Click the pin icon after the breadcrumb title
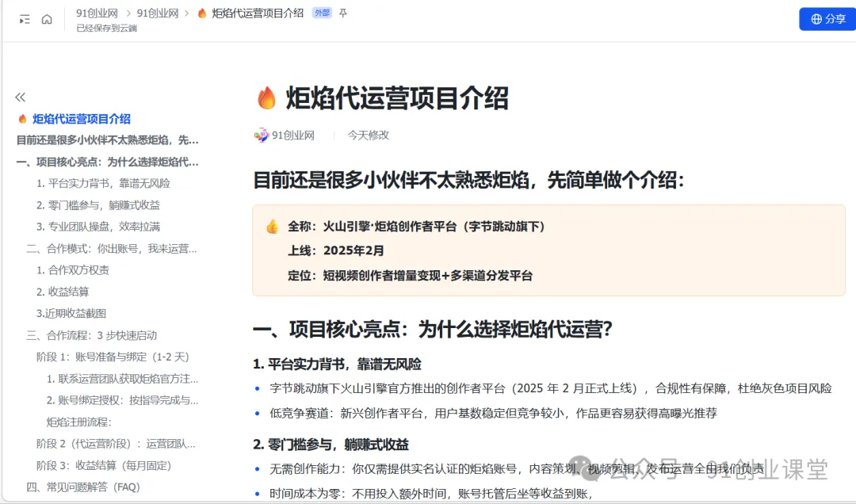856x504 pixels. click(342, 13)
